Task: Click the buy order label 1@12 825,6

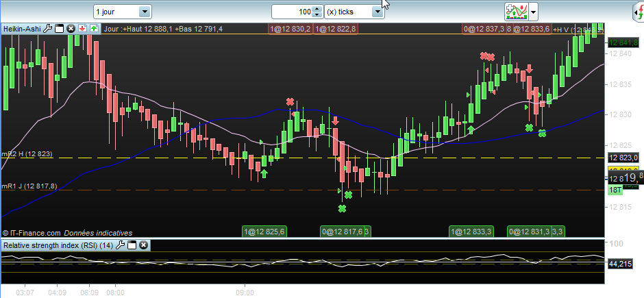Action: tap(264, 232)
